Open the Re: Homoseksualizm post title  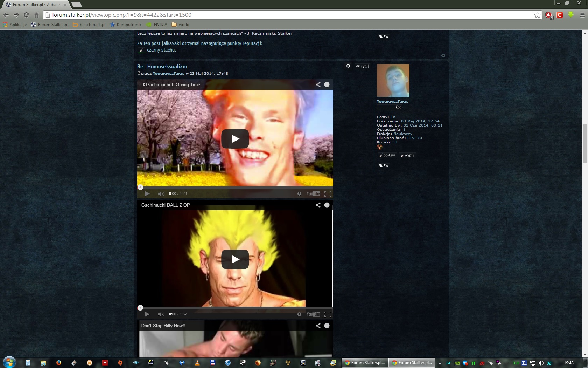[x=162, y=66]
